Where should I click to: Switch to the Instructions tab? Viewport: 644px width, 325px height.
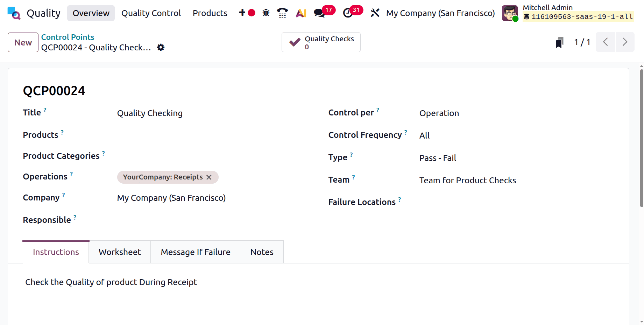click(x=56, y=252)
